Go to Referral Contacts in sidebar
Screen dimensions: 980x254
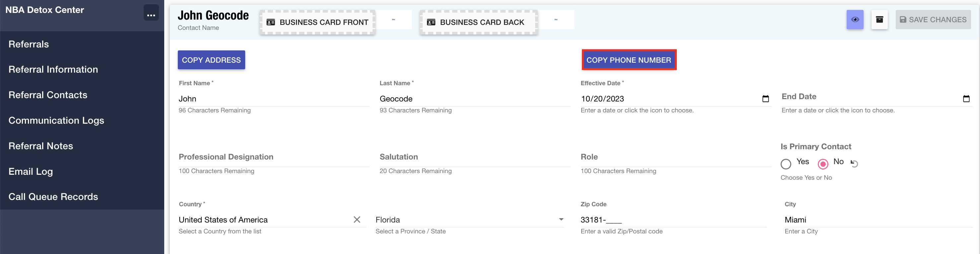tap(48, 95)
